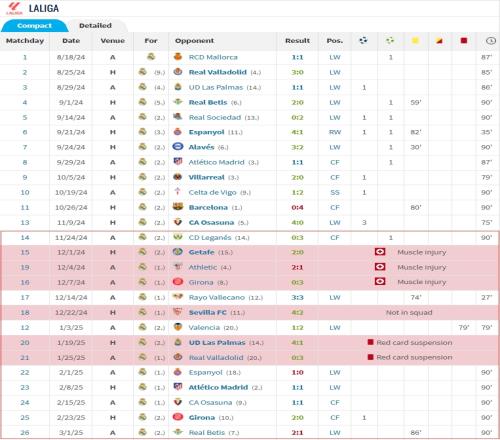Open the 3:3 result against Rayo Vallecano
Viewport: 500px width, 440px height.
297,297
